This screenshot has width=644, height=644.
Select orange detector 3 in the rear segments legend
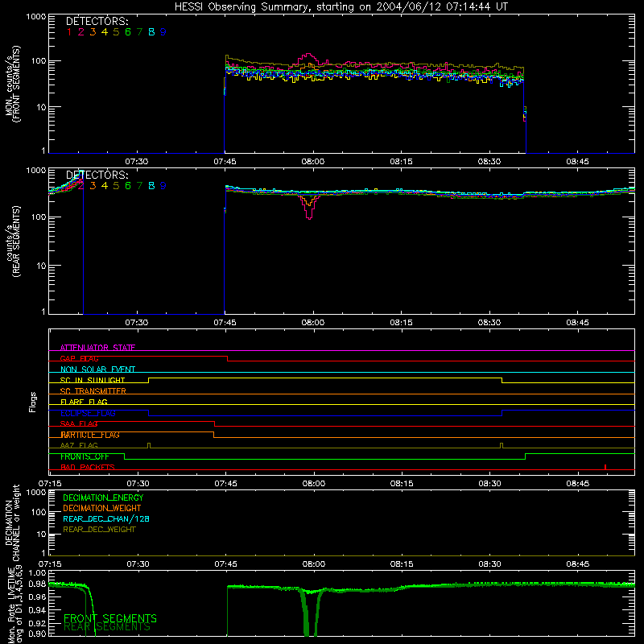93,186
